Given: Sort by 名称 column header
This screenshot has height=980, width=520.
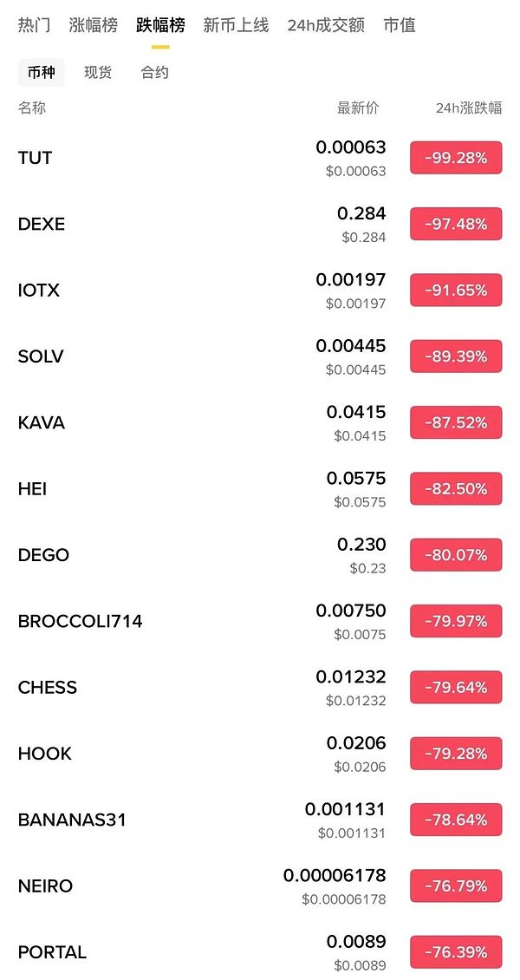Looking at the screenshot, I should tap(32, 108).
